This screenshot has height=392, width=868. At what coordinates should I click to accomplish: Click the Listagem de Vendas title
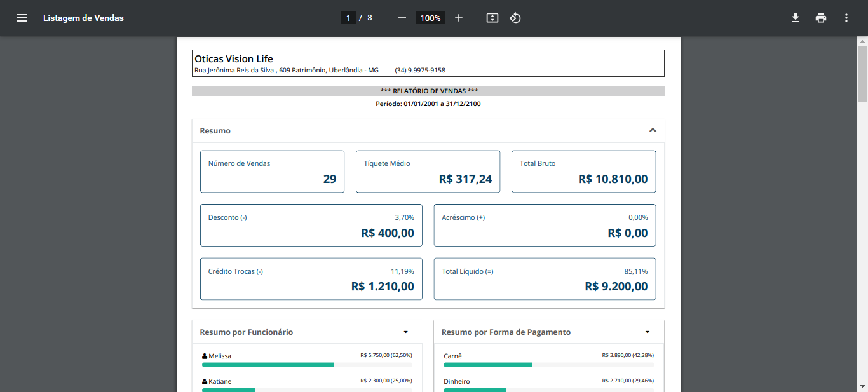tap(83, 18)
